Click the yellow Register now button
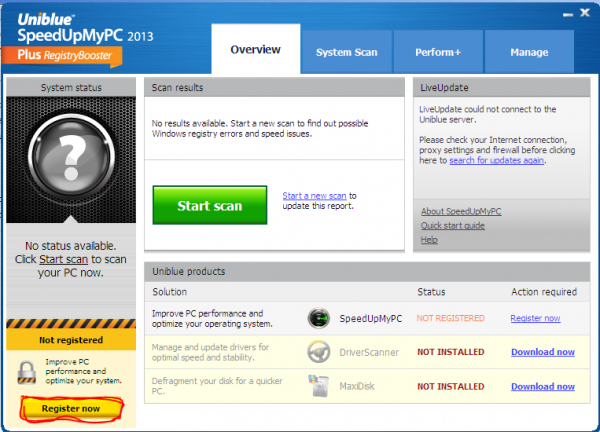Viewport: 600px width, 432px height. [71, 409]
